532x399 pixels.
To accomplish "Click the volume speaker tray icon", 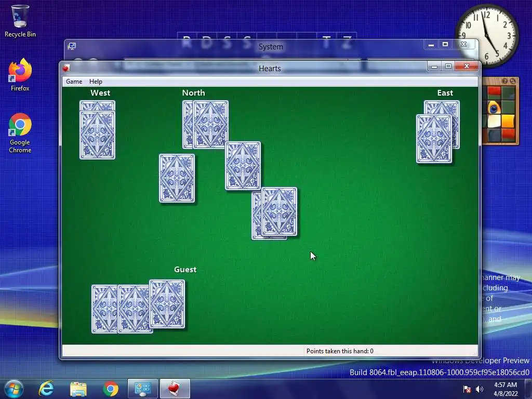I will tap(480, 389).
